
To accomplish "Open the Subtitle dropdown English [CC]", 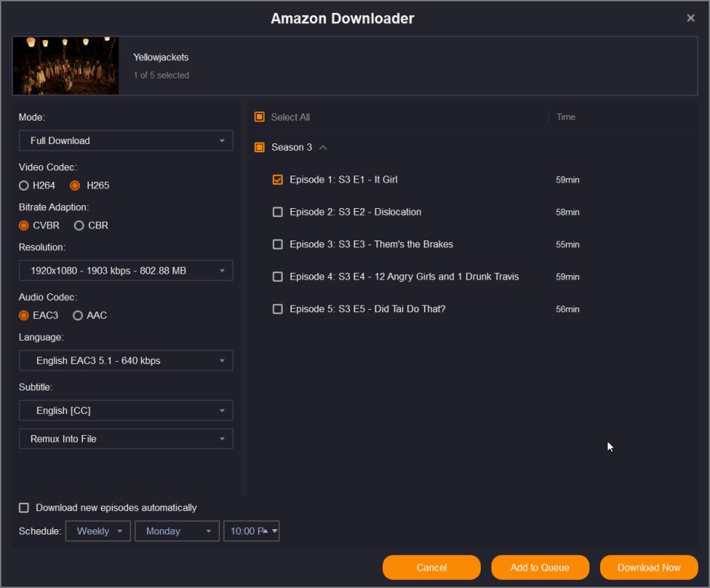I will tap(125, 411).
